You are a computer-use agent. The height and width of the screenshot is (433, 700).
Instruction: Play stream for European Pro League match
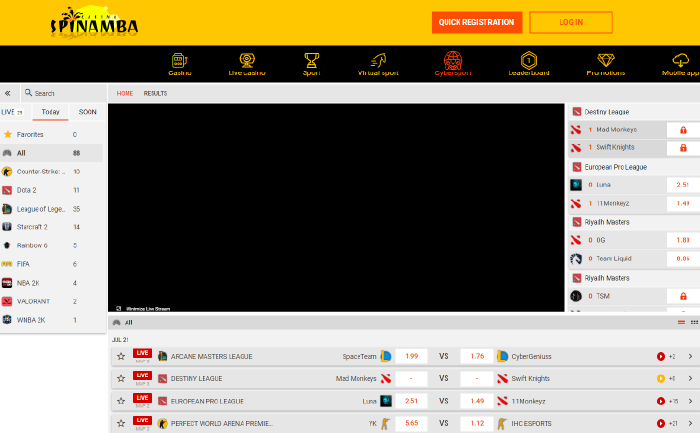pos(661,401)
